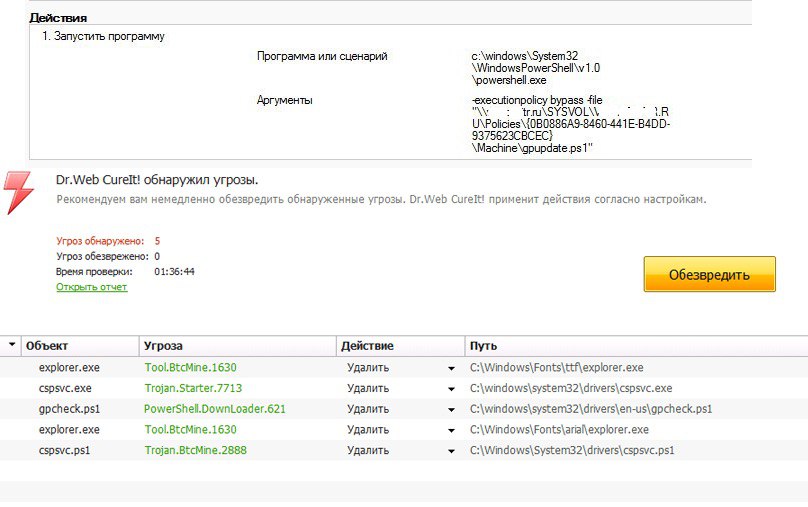Click the -executionpolicy bypass arguments value
This screenshot has width=808, height=507.
pos(570,124)
